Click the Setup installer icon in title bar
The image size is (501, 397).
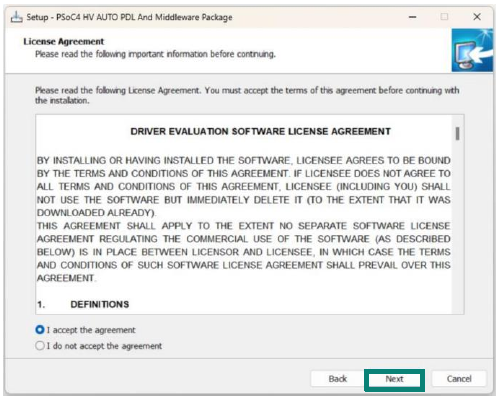pos(16,17)
